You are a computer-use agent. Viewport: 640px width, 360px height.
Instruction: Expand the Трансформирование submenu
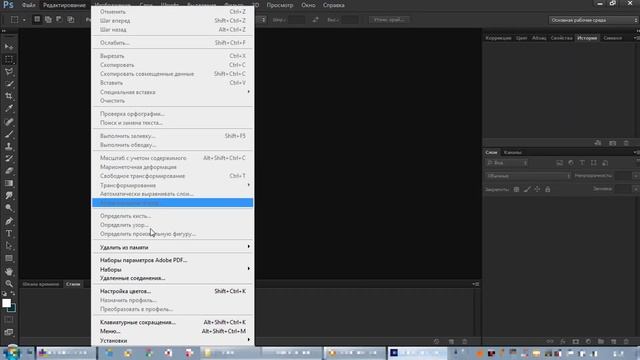173,185
